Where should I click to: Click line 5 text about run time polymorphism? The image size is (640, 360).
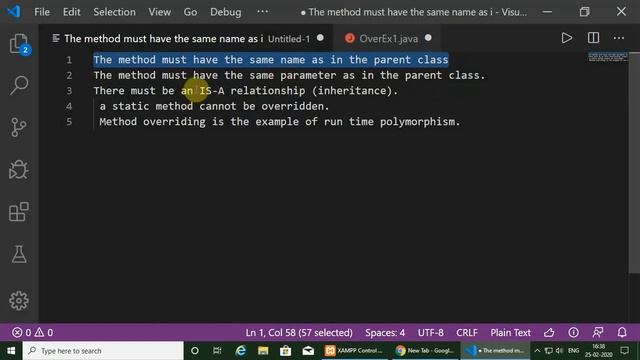[x=280, y=122]
